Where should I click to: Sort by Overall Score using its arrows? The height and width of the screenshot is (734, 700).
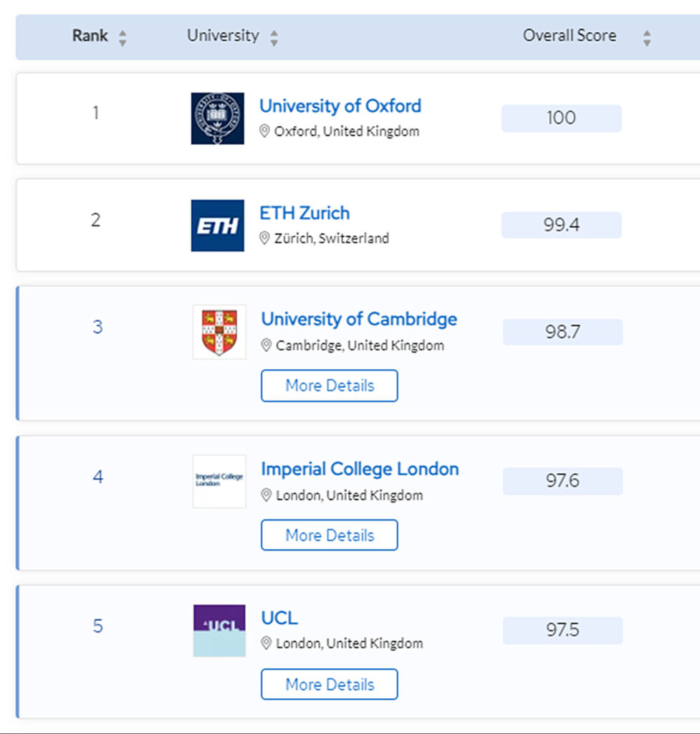coord(647,39)
